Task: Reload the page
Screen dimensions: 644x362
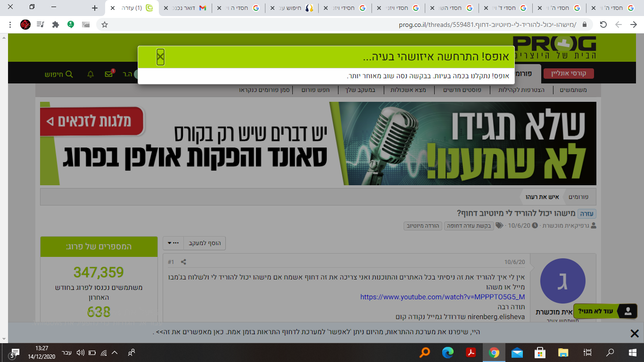Action: coord(603,25)
